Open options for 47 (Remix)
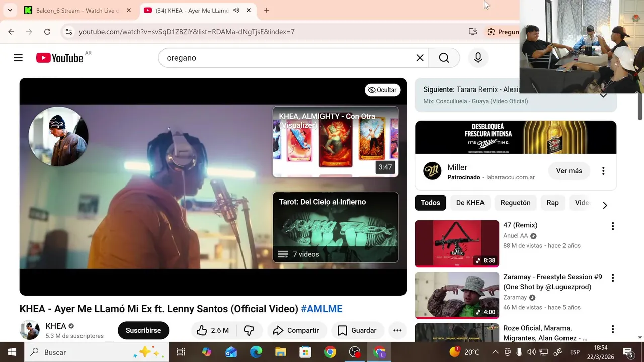 tap(612, 226)
